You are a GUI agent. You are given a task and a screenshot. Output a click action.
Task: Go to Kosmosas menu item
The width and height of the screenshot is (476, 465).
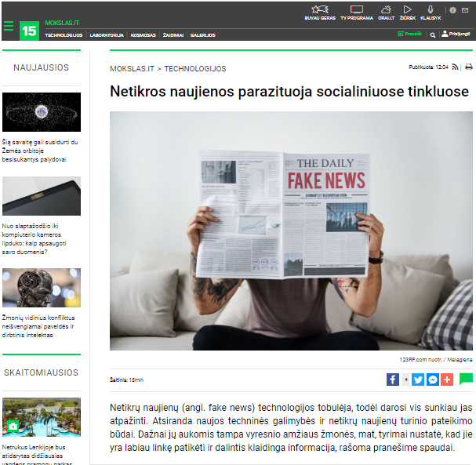click(x=144, y=35)
